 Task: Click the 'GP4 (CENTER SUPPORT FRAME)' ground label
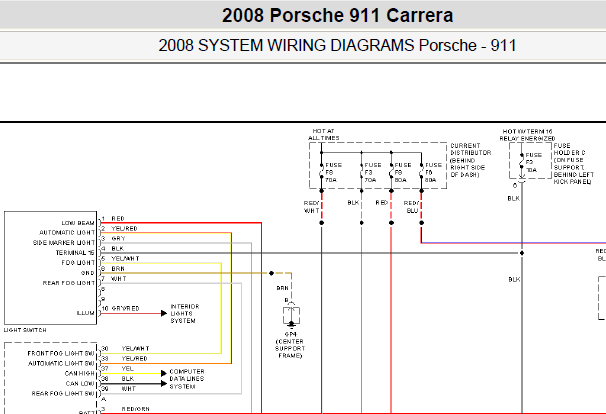click(290, 345)
